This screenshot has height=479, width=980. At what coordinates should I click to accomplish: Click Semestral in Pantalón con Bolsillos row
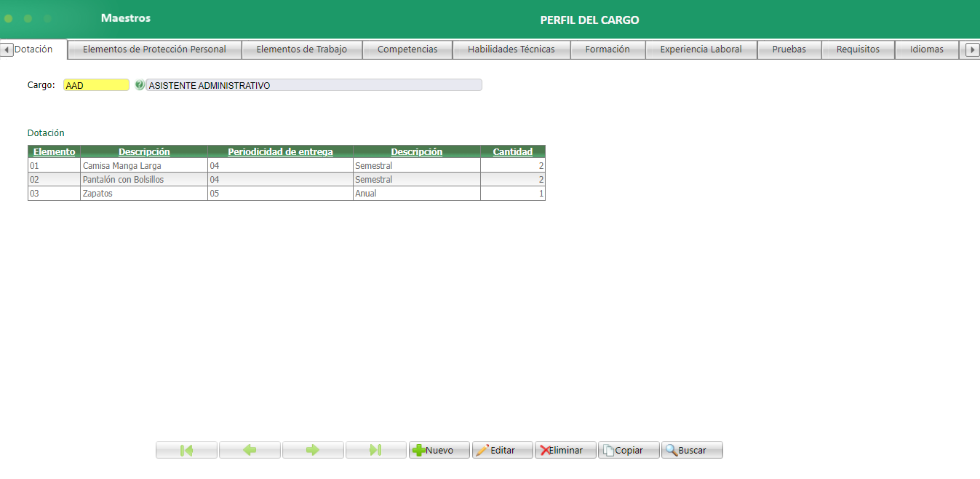click(x=417, y=180)
